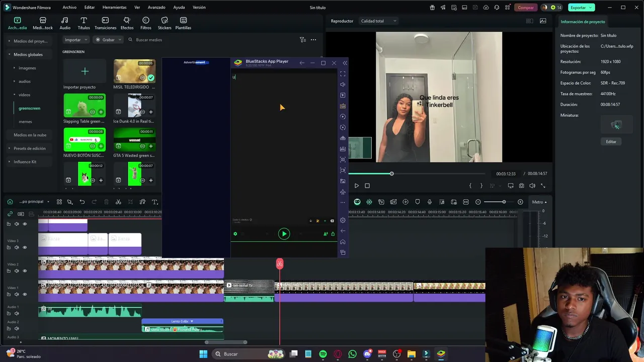Click the Importar proyecto plus tile
The image size is (644, 362).
click(x=85, y=71)
